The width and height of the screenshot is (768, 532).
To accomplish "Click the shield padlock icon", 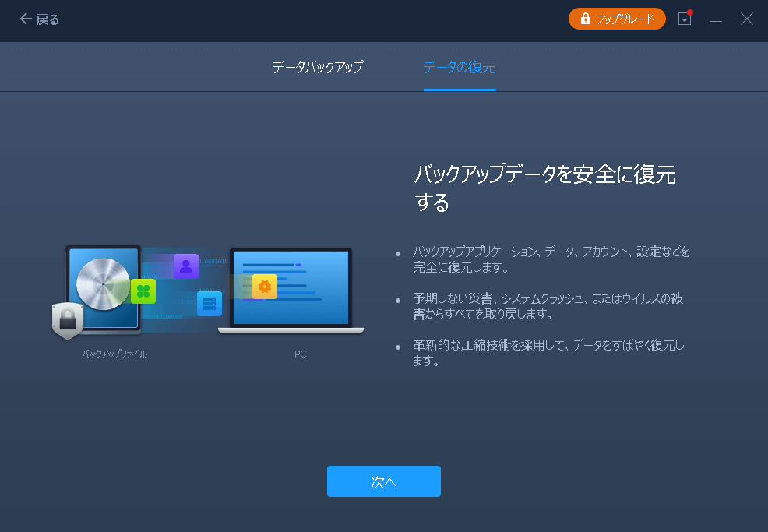I will pos(68,320).
